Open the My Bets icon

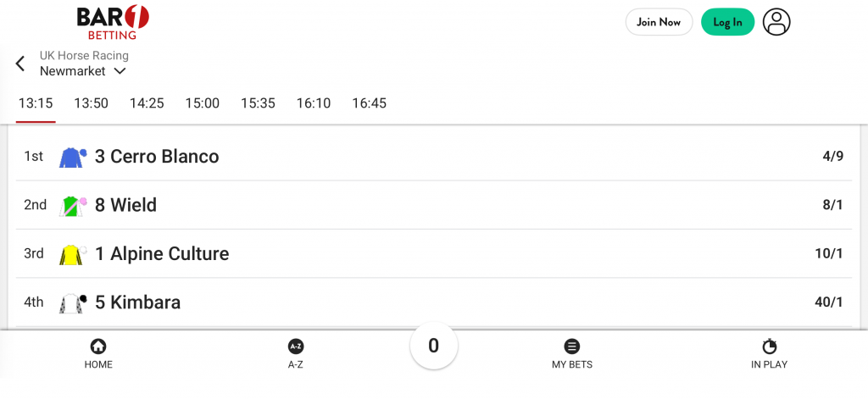click(x=572, y=346)
